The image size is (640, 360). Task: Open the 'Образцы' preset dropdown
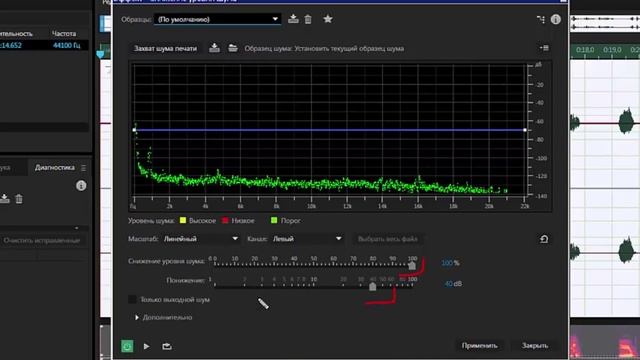pos(217,19)
